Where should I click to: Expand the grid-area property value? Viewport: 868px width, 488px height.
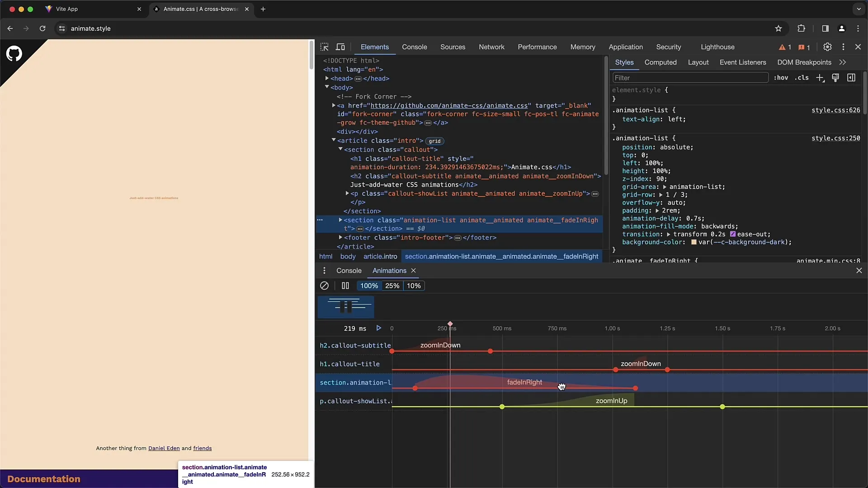click(x=665, y=187)
